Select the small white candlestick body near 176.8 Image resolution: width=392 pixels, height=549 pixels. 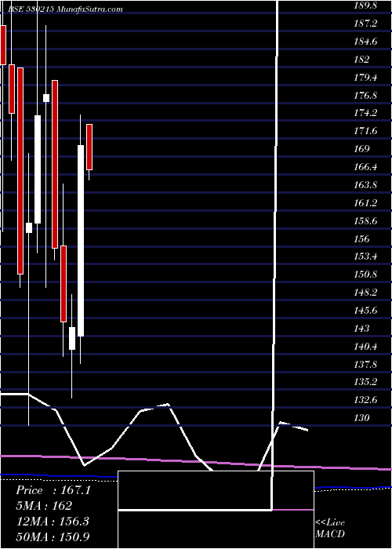coord(46,98)
